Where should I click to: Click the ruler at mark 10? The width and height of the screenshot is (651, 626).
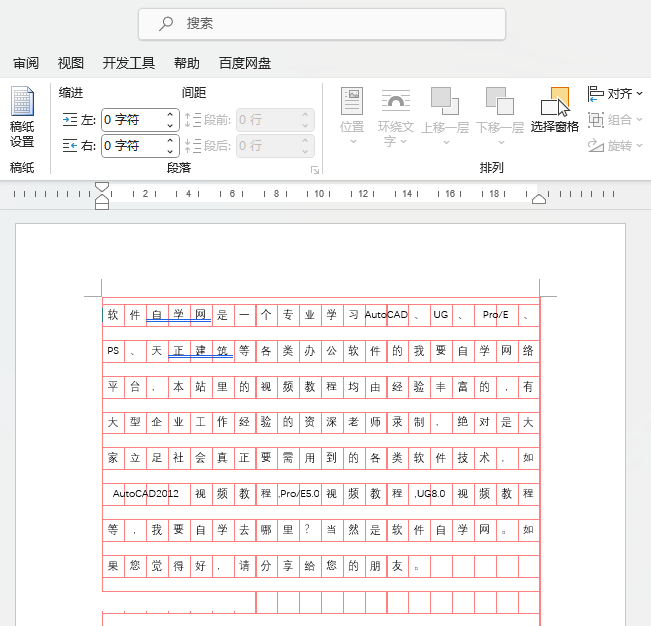pyautogui.click(x=319, y=194)
